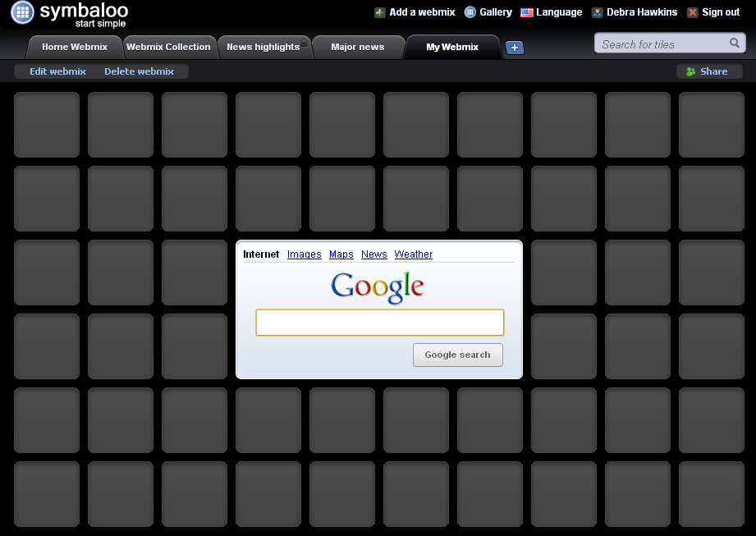
Task: Click the Add a webmix link text
Action: tap(422, 12)
